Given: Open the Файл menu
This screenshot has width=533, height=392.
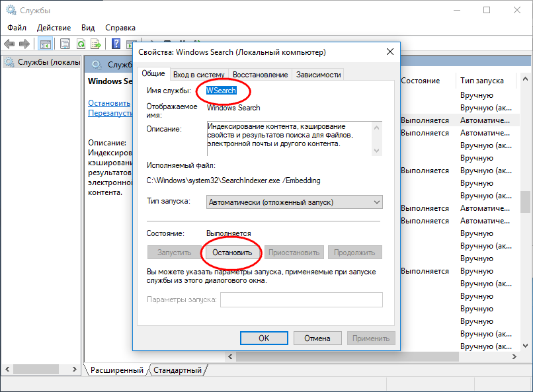Looking at the screenshot, I should [x=17, y=28].
